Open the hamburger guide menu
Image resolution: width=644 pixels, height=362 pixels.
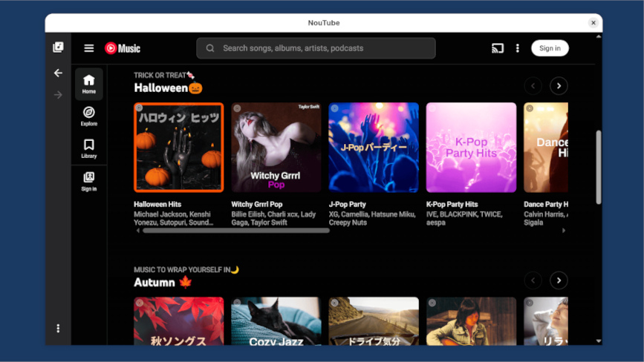click(89, 48)
